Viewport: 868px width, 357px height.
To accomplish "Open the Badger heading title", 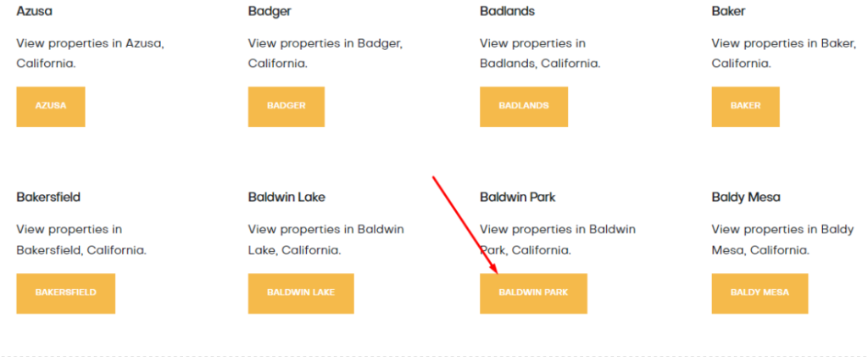I will pyautogui.click(x=270, y=12).
